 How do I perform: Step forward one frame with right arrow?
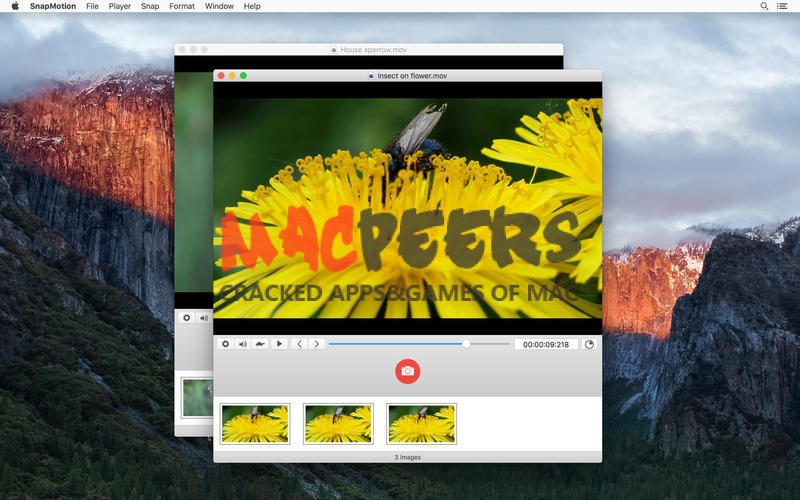tap(316, 344)
